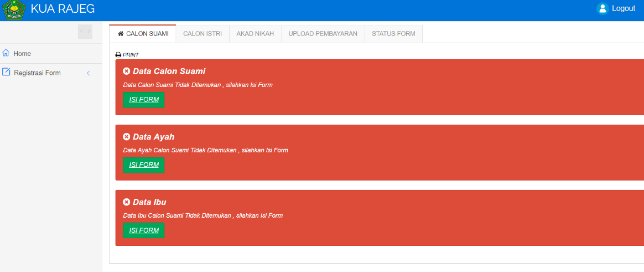Image resolution: width=644 pixels, height=272 pixels.
Task: Collapse the sidebar with the arrows toggle
Action: (85, 31)
